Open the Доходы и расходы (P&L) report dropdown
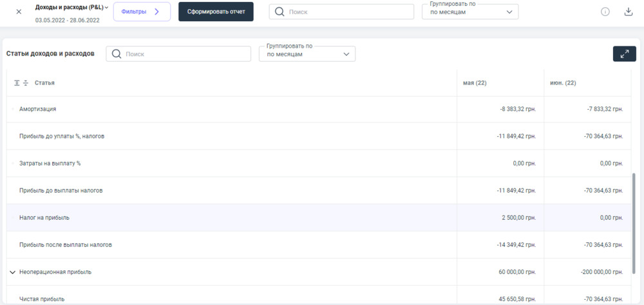 coord(71,7)
